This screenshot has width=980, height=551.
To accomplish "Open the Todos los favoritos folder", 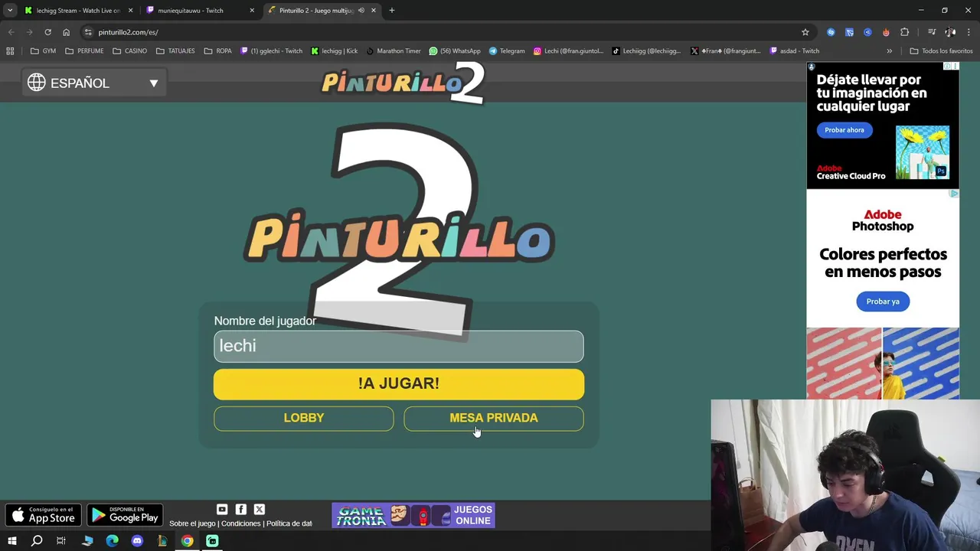I will click(x=941, y=51).
